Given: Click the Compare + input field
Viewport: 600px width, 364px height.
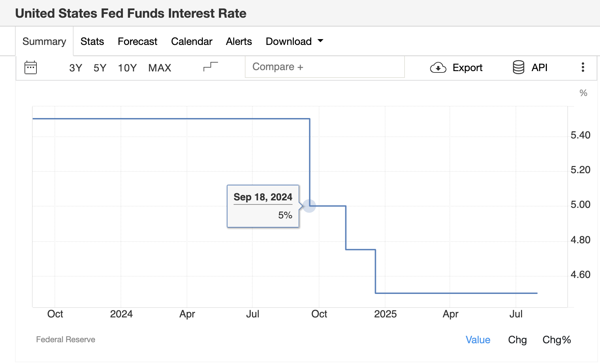Looking at the screenshot, I should (x=325, y=67).
